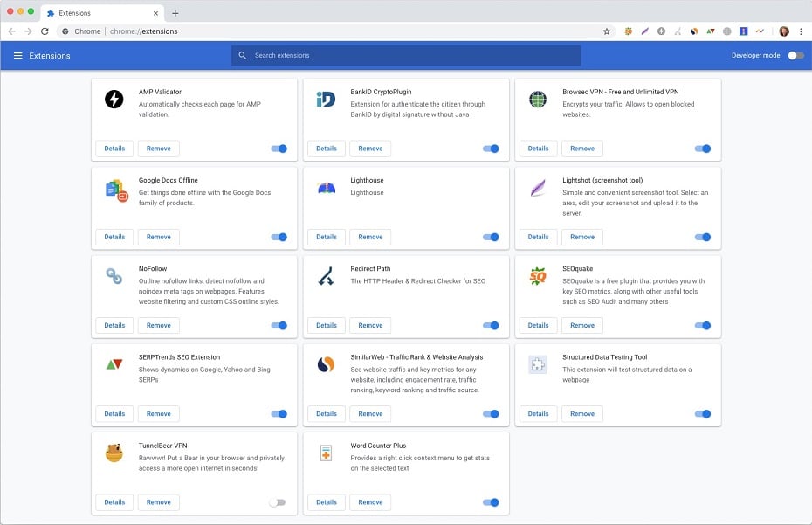Image resolution: width=812 pixels, height=525 pixels.
Task: Click the blue square extension icon in toolbar
Action: click(743, 31)
